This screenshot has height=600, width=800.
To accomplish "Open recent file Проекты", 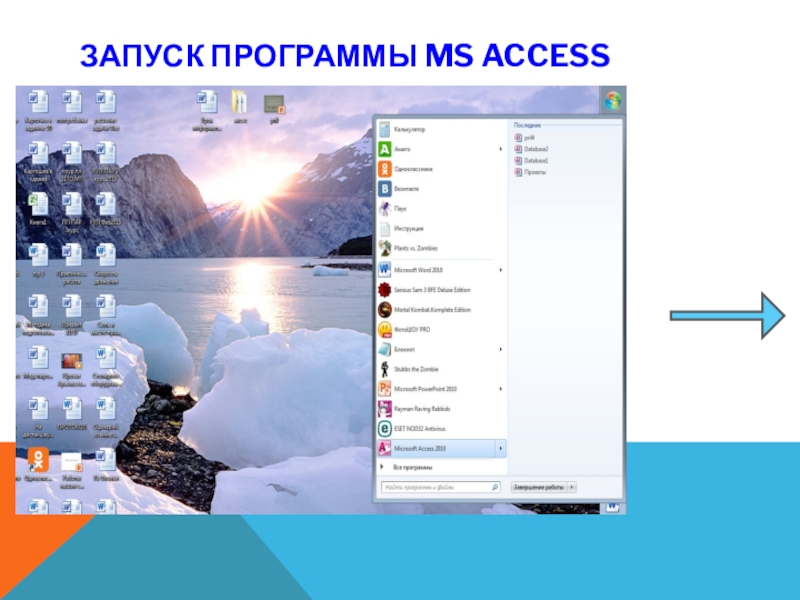I will click(530, 172).
